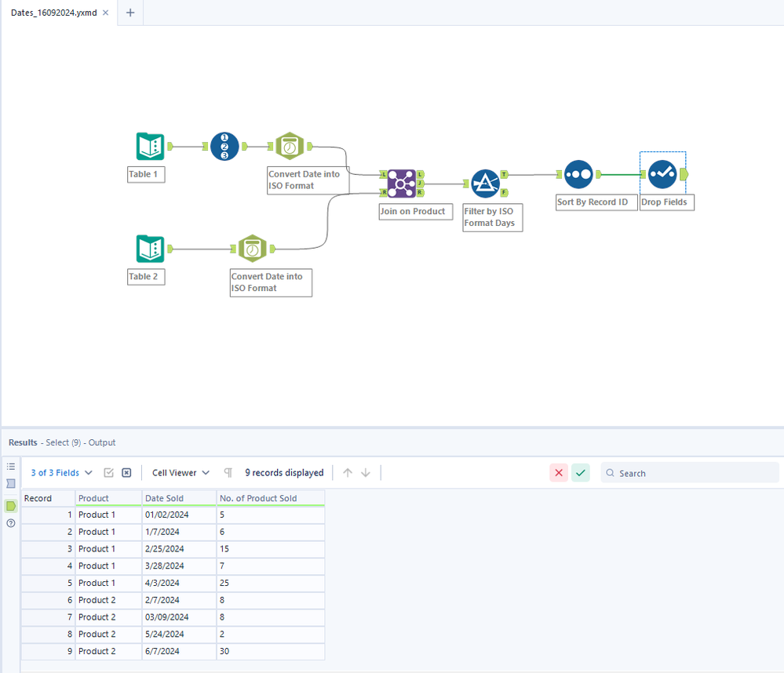Screen dimensions: 784x673
Task: Select the Drop Fields annotation
Action: pos(667,202)
